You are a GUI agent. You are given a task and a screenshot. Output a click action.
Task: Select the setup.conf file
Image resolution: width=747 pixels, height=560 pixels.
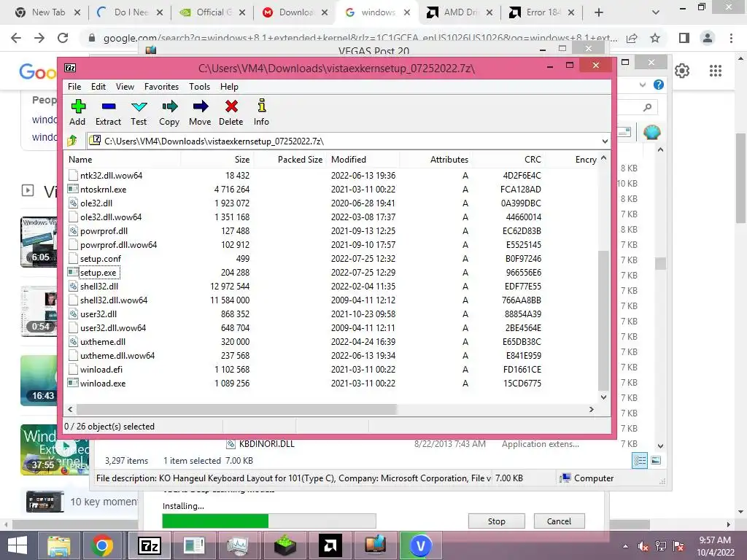(101, 259)
